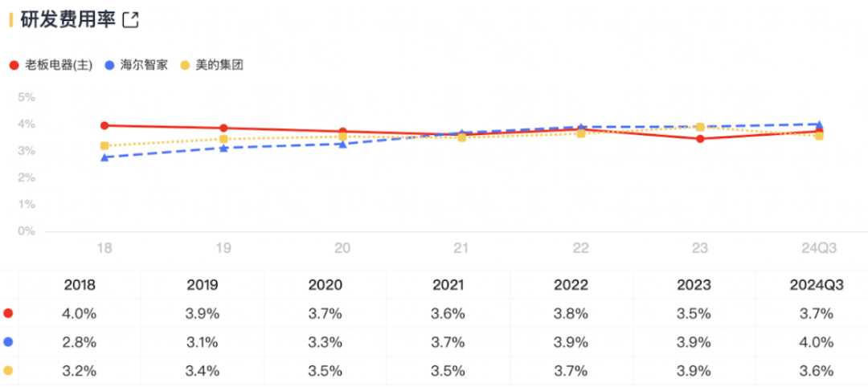Image resolution: width=868 pixels, height=387 pixels.
Task: Click the red data point for 2023
Action: click(700, 139)
